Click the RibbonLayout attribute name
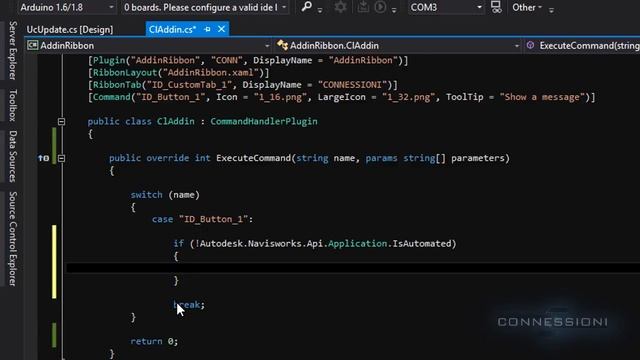The height and width of the screenshot is (360, 640). (125, 73)
